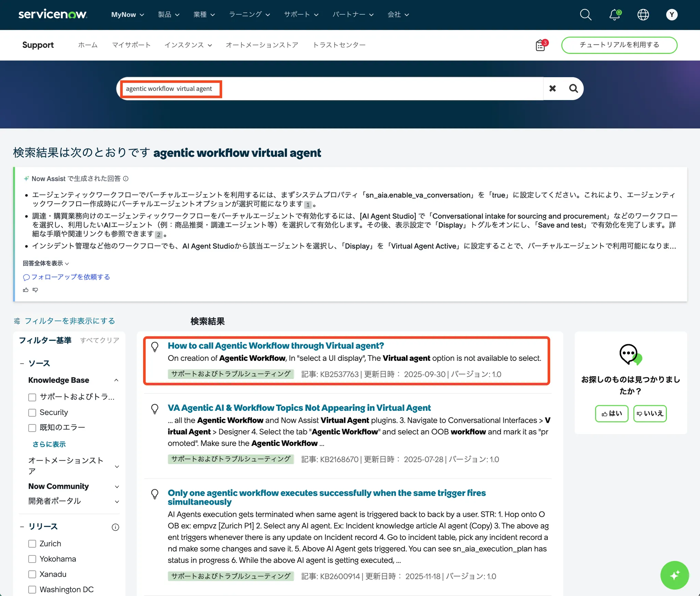
Task: Open the MyNow menu
Action: pos(127,15)
